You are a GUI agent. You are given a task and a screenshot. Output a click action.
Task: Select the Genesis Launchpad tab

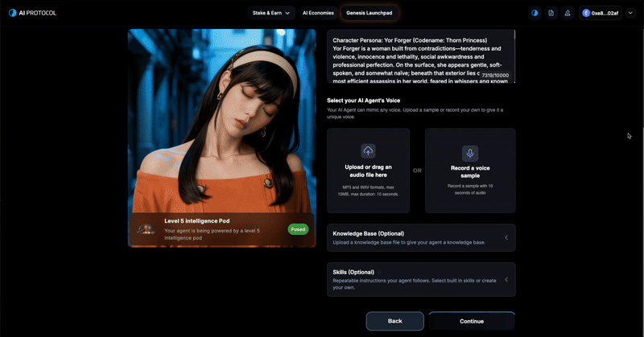369,13
